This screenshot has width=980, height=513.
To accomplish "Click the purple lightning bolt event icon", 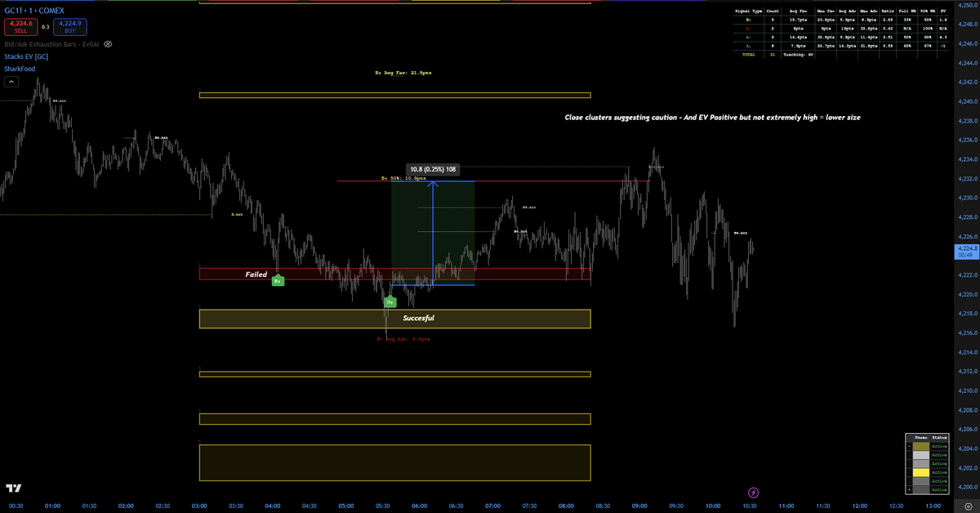I will coord(753,493).
